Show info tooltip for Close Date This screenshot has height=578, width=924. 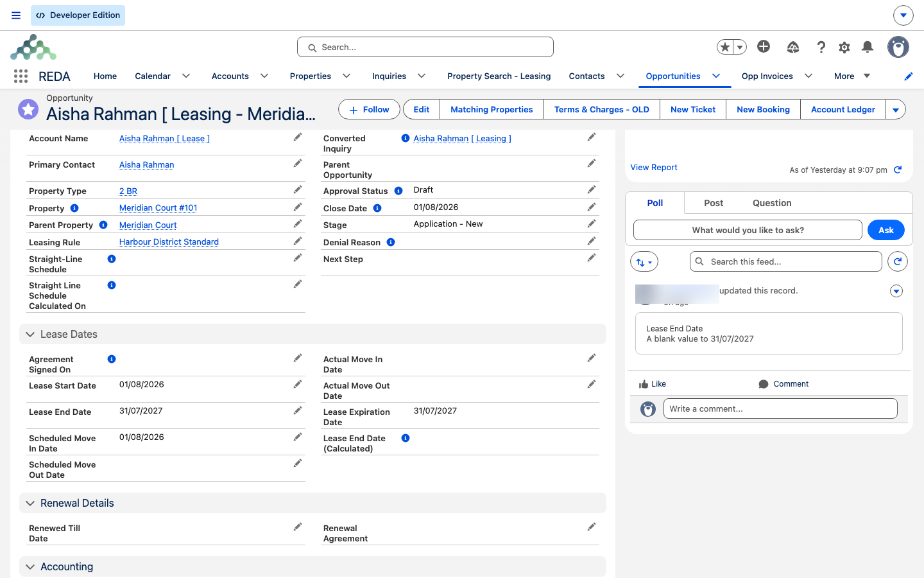tap(377, 208)
